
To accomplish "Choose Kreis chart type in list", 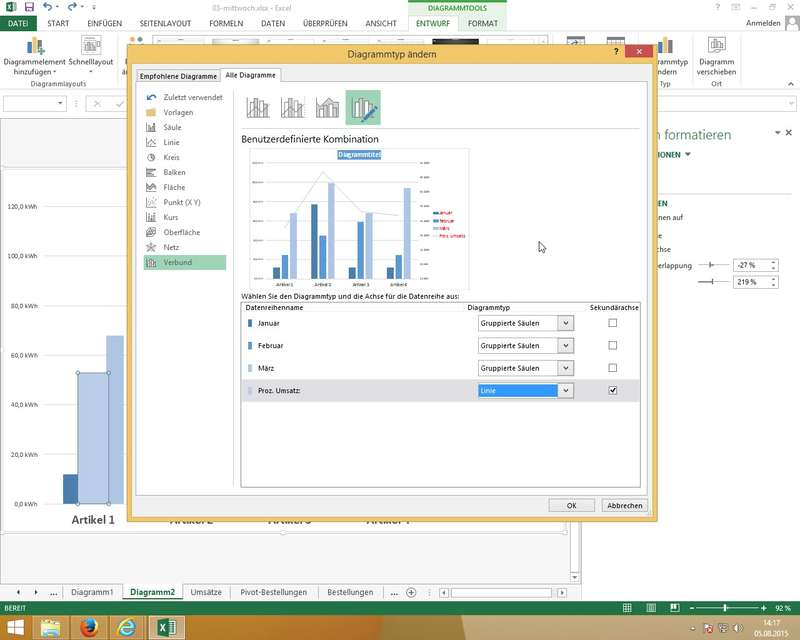I will 172,157.
